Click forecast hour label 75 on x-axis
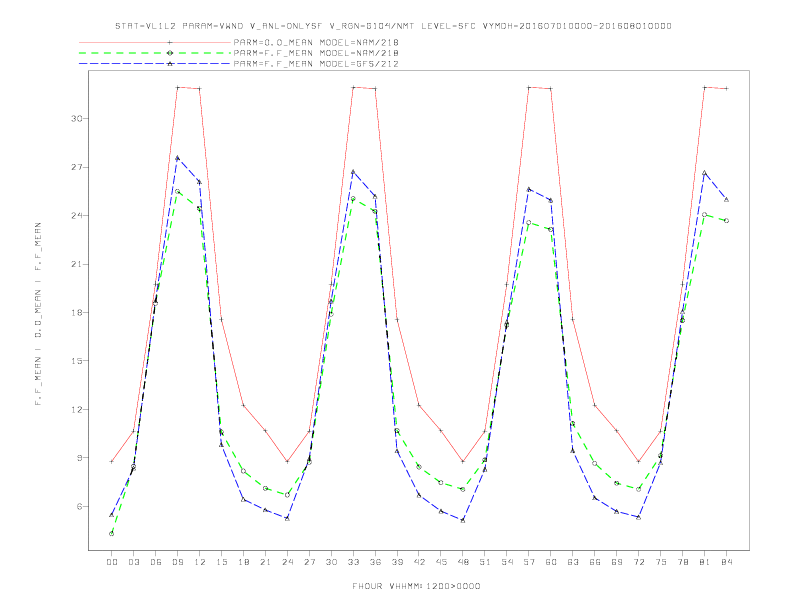This screenshot has height=612, width=792. (x=661, y=562)
